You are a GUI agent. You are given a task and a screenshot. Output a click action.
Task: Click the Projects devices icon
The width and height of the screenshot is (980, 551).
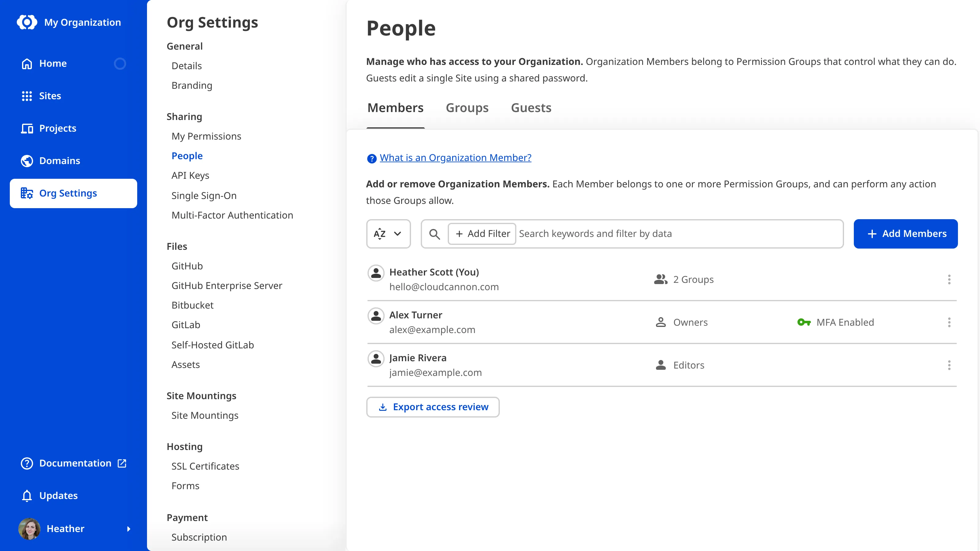[27, 128]
